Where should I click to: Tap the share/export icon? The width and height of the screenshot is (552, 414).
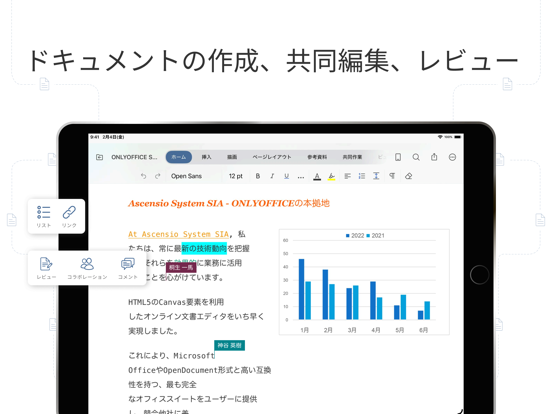pyautogui.click(x=434, y=157)
